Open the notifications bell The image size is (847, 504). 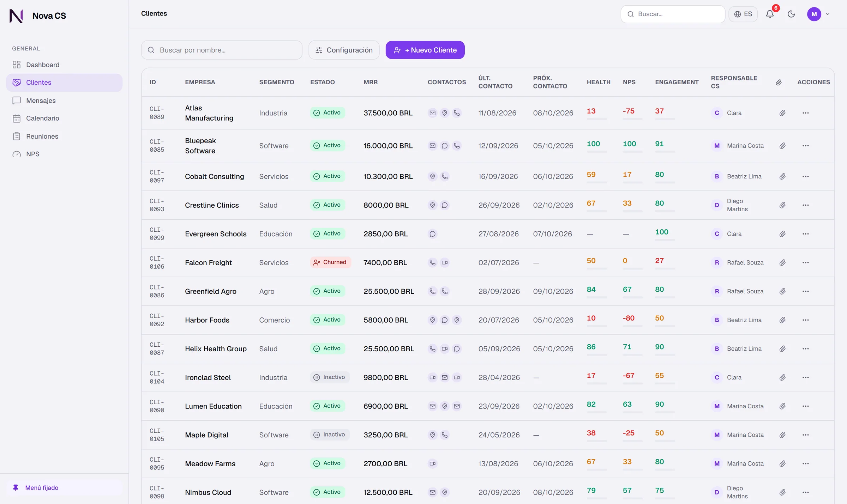pyautogui.click(x=770, y=14)
